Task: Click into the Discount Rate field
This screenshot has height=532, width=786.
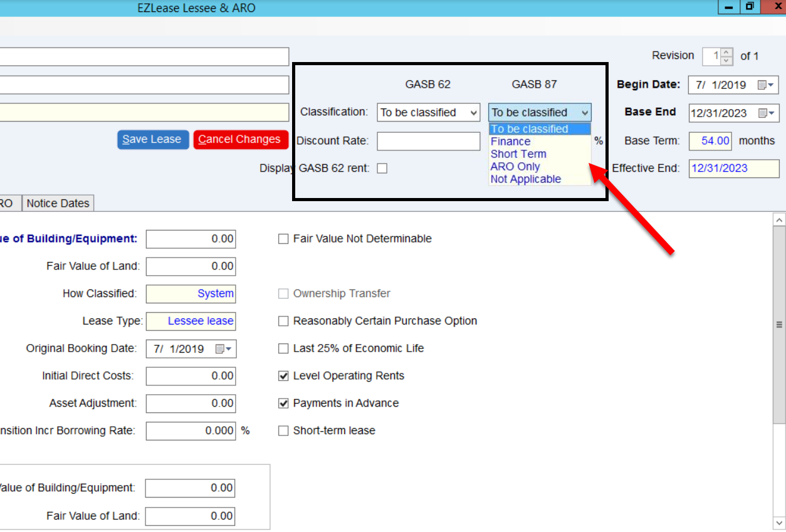Action: pos(429,141)
